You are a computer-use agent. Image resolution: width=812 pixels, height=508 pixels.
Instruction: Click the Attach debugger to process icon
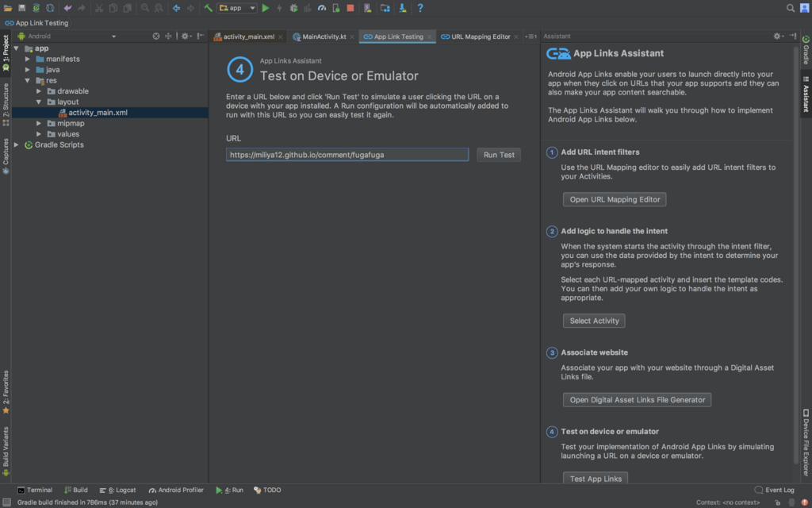point(335,8)
